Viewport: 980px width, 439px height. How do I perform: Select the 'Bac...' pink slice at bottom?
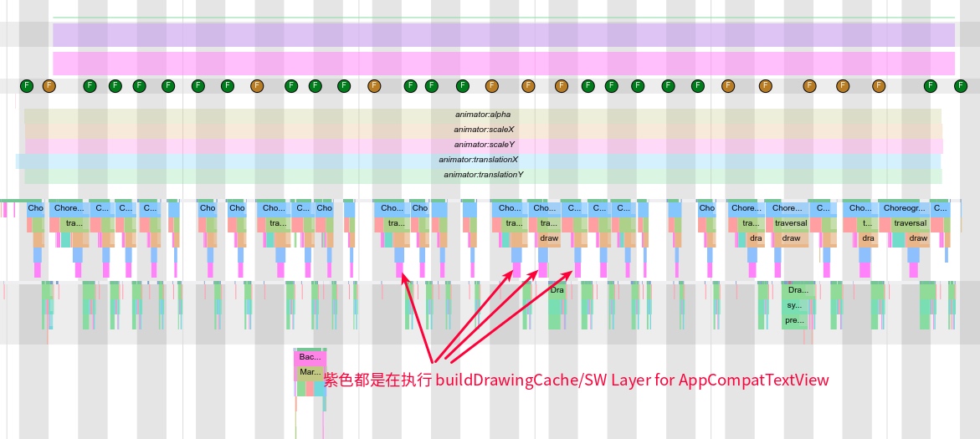pyautogui.click(x=310, y=357)
